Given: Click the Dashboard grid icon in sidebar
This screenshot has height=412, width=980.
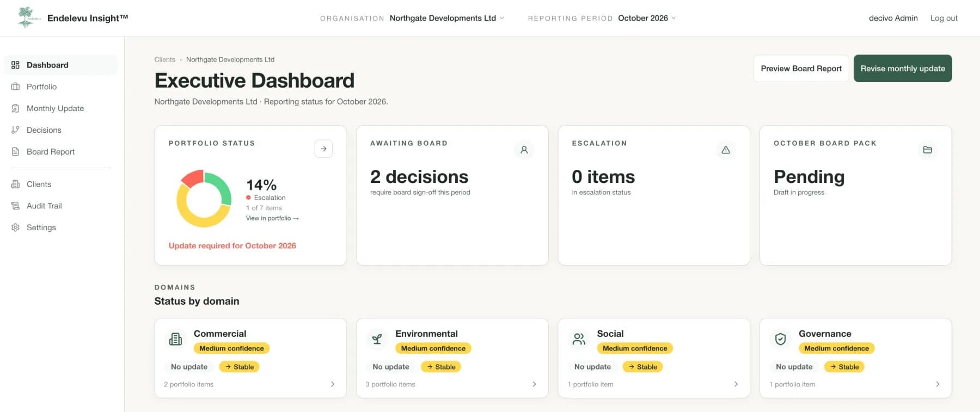Looking at the screenshot, I should (15, 65).
